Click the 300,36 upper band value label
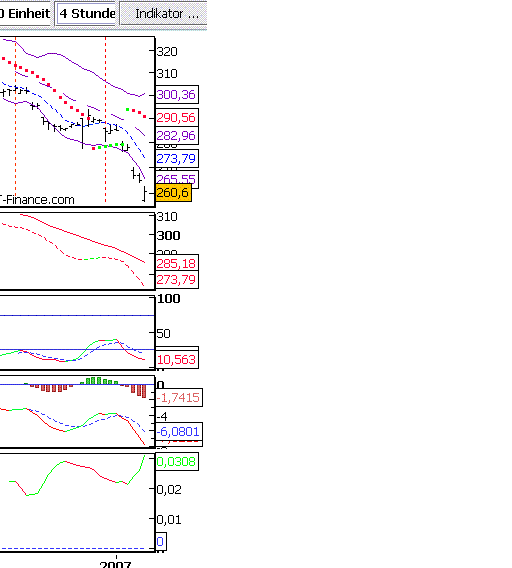 pyautogui.click(x=177, y=95)
